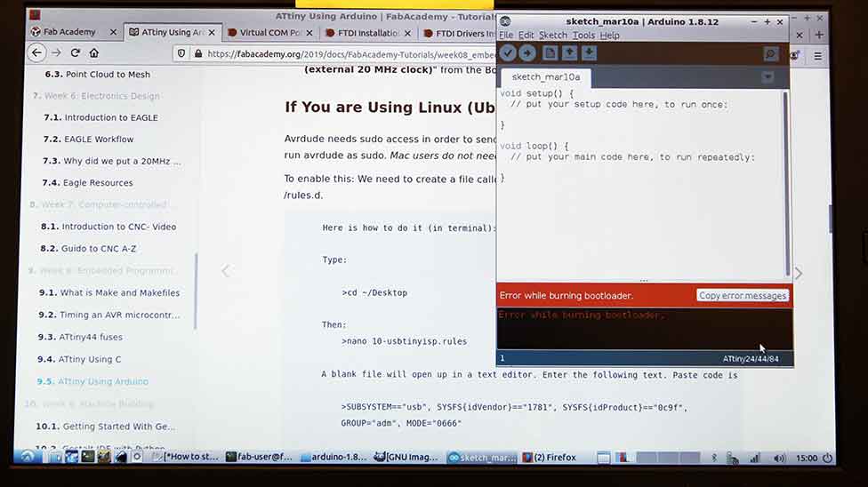Open the Arduino Edit menu

(x=526, y=35)
